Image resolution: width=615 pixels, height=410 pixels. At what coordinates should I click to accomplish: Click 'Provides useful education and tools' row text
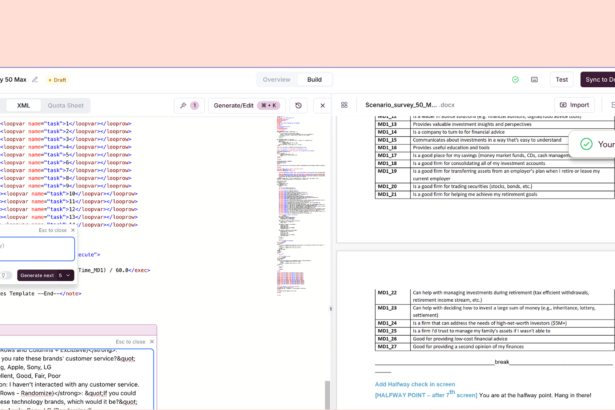[x=451, y=148]
